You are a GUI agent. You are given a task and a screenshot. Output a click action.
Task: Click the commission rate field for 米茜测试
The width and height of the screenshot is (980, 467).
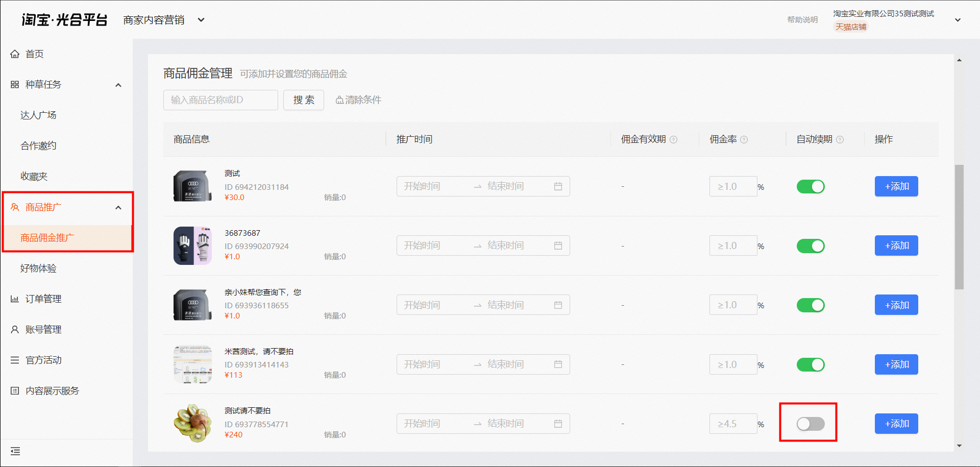click(x=733, y=364)
